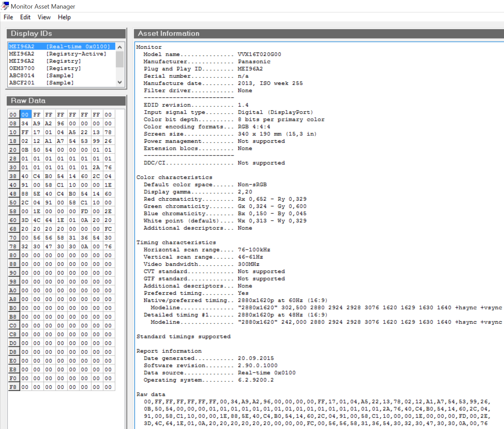Click the Video bandwidth 300MHz line
This screenshot has width=504, height=429.
(x=202, y=264)
